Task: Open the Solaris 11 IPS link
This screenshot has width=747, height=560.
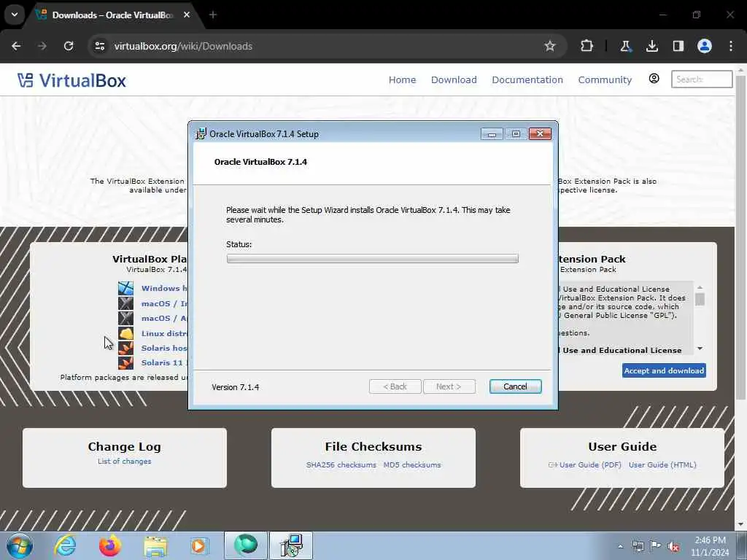Action: point(164,363)
